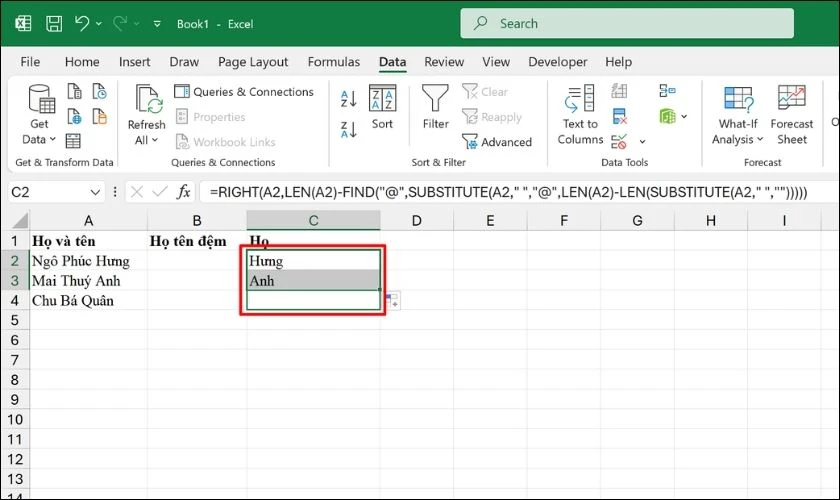Expand the What-If Analysis dropdown

tap(739, 140)
